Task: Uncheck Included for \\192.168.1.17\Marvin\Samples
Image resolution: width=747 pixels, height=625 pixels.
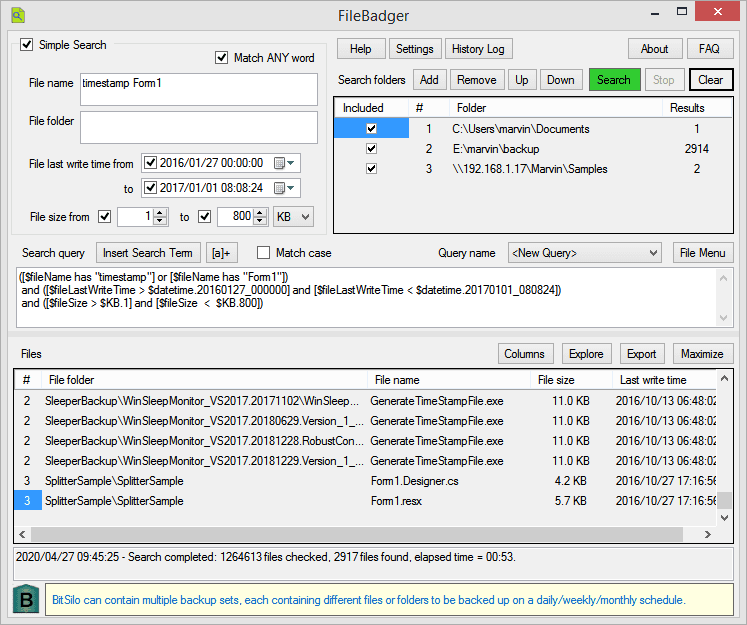Action: pyautogui.click(x=372, y=169)
